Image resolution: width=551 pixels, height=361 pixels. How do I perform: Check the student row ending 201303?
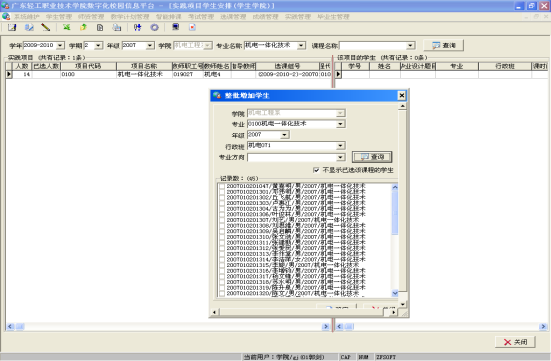(x=222, y=203)
